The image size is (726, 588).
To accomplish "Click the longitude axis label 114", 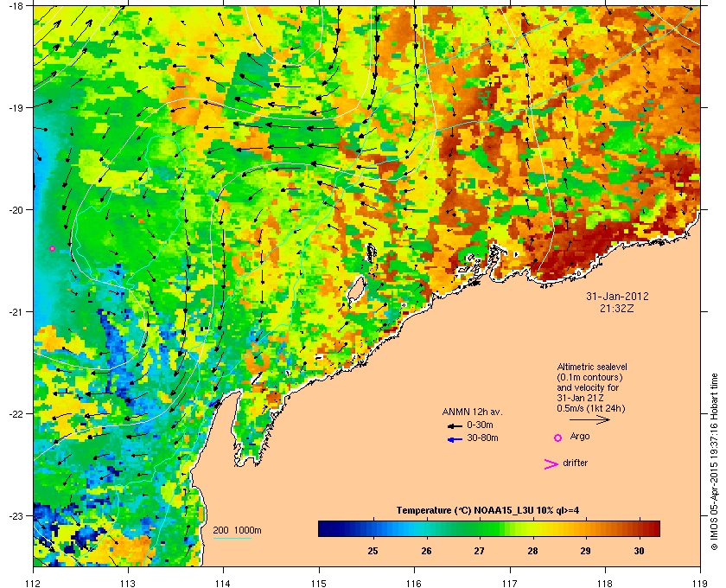I will 223,583.
